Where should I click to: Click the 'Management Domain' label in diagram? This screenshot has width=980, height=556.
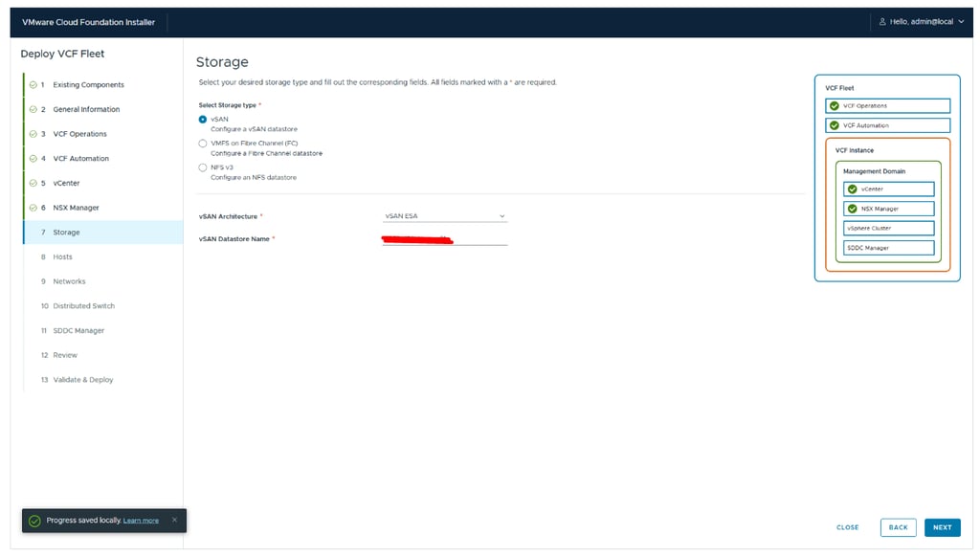click(874, 172)
